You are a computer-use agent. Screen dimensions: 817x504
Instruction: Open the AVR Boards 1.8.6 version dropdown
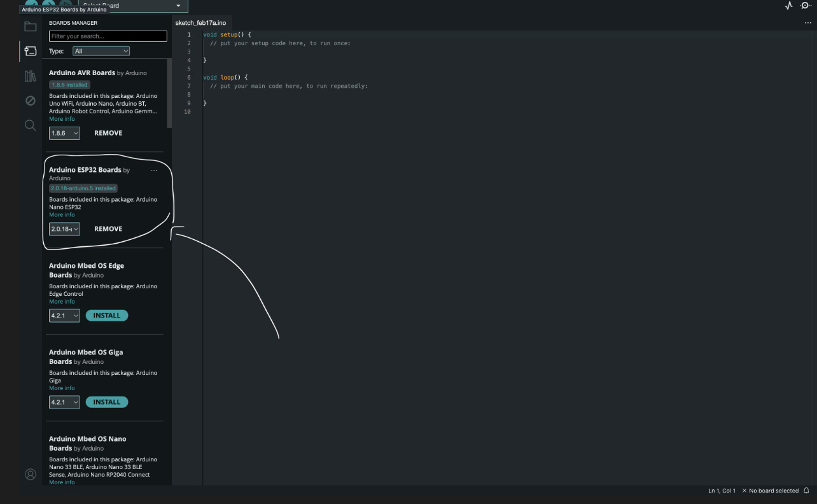coord(64,133)
